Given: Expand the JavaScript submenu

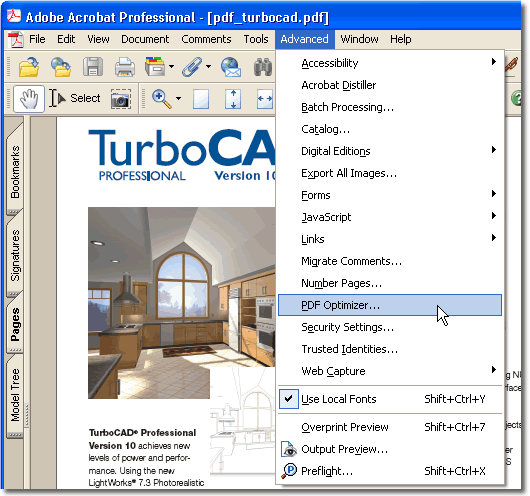Looking at the screenshot, I should tap(390, 217).
